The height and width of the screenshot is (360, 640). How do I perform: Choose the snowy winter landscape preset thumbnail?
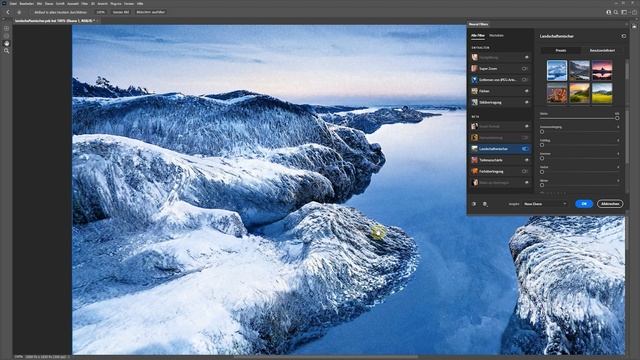point(557,71)
